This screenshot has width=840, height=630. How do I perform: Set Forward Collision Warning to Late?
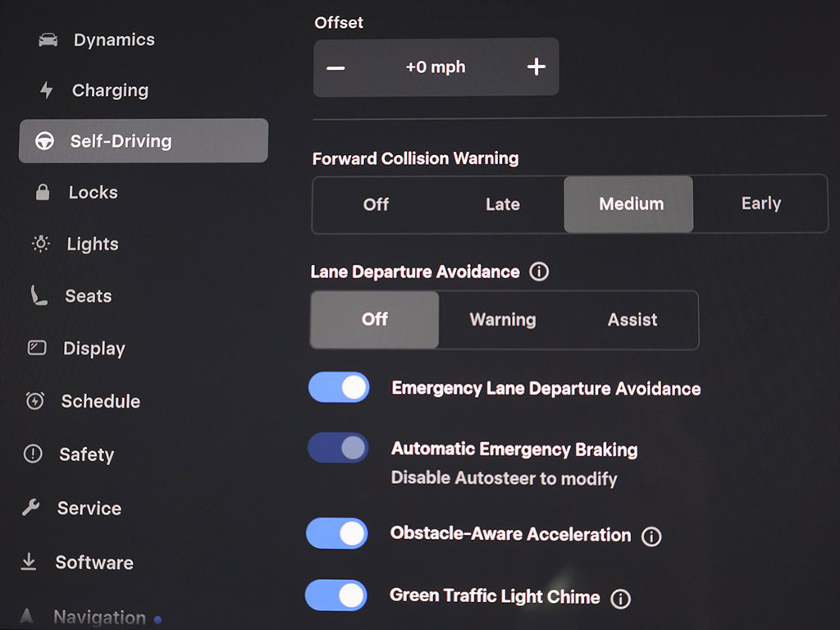click(503, 204)
